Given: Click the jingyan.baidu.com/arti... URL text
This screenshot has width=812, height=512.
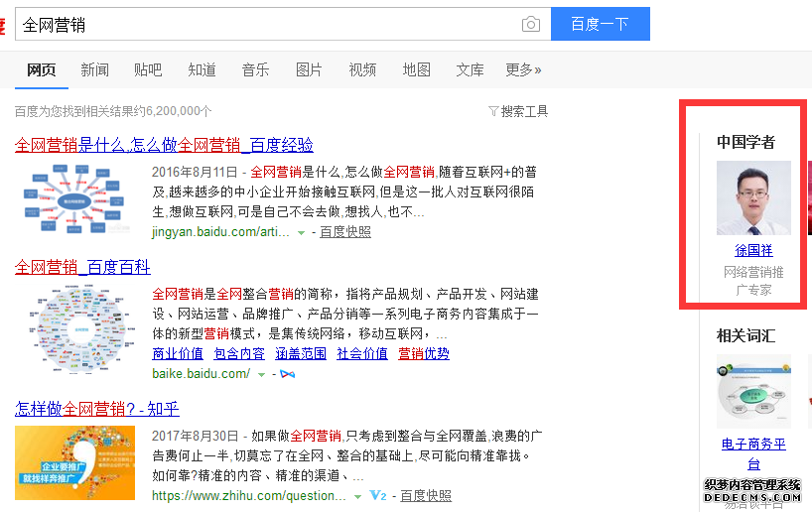Looking at the screenshot, I should 220,232.
